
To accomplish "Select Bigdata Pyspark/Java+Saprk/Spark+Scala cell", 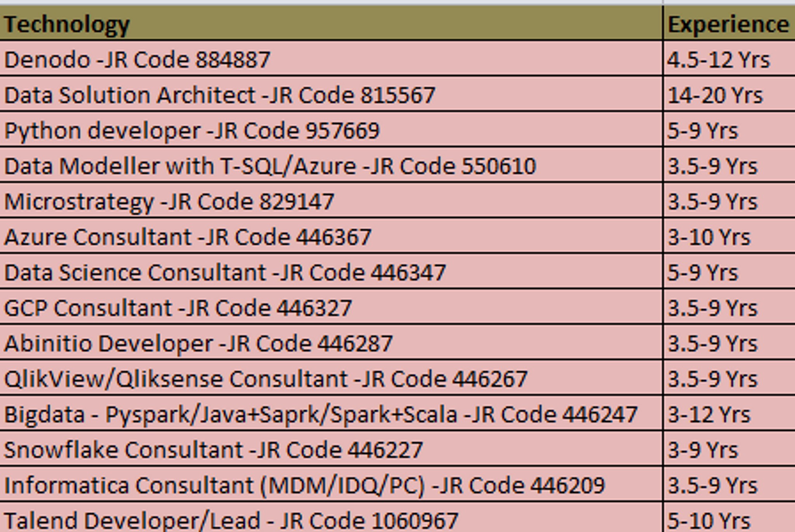I will [x=331, y=413].
